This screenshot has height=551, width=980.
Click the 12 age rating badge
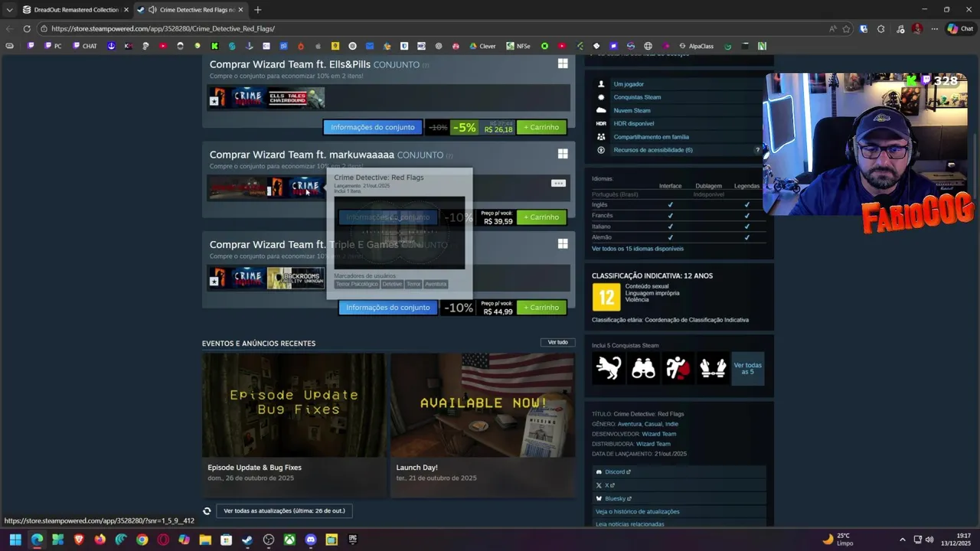click(x=606, y=297)
